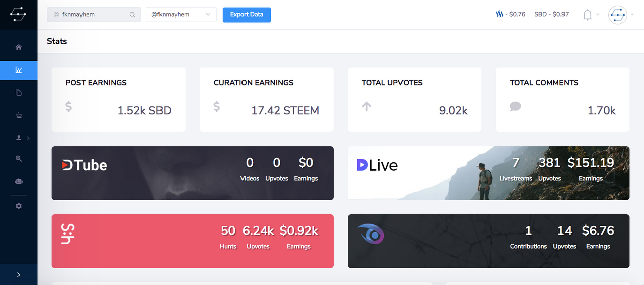Viewport: 644px width, 285px height.
Task: Click the Post Earnings card
Action: (x=119, y=100)
